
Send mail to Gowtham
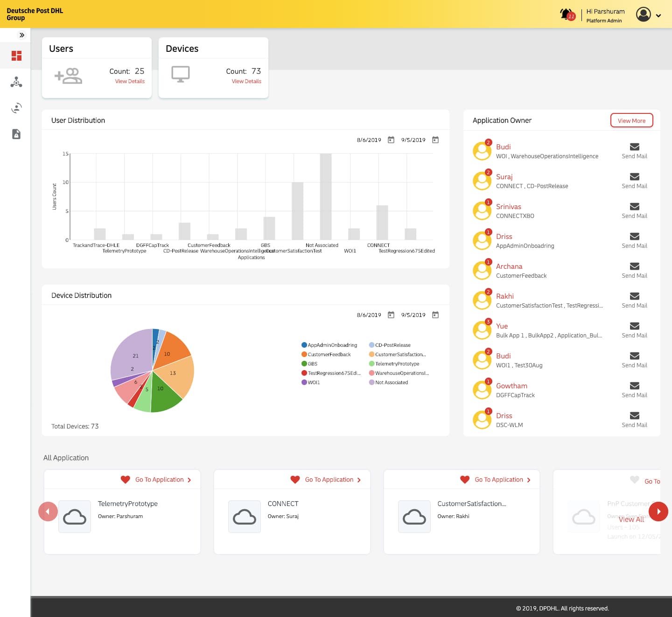click(634, 390)
